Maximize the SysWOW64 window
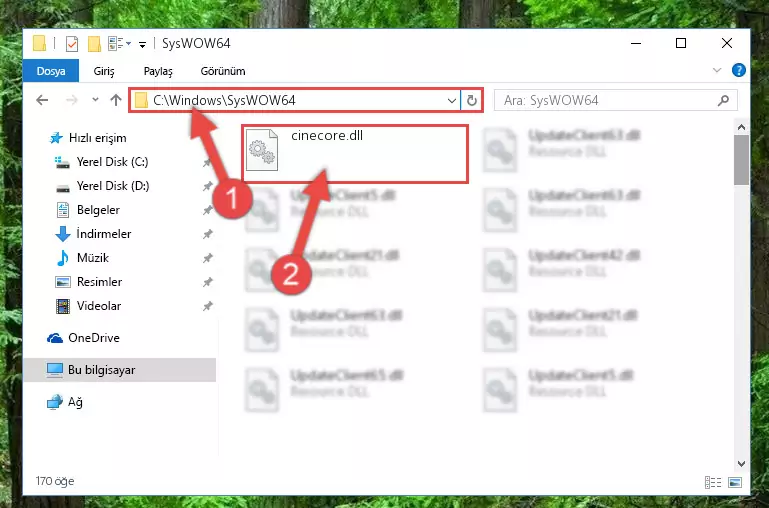 pos(681,44)
